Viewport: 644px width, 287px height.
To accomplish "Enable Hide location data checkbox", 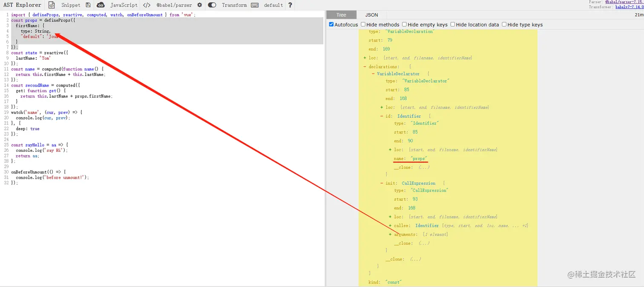I will (x=453, y=24).
